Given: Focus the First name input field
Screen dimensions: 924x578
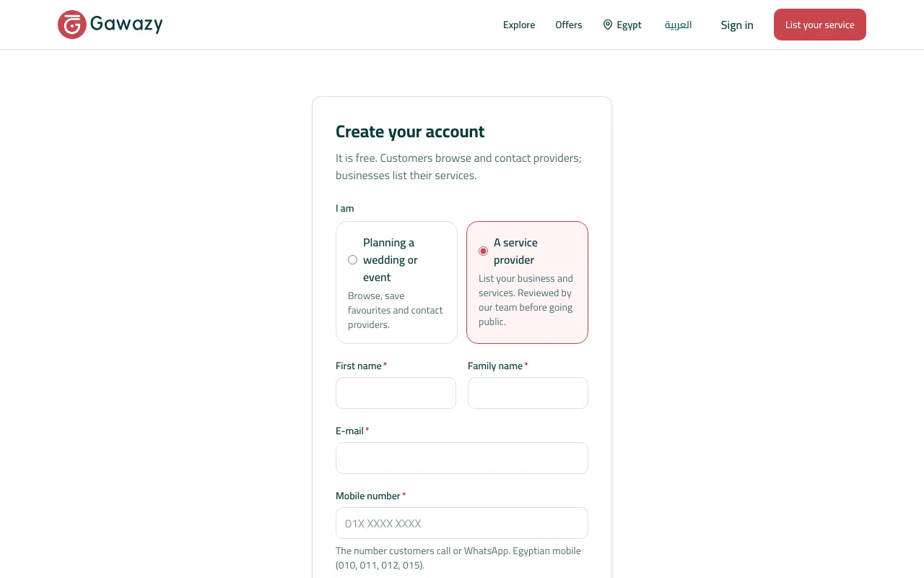Looking at the screenshot, I should point(396,393).
